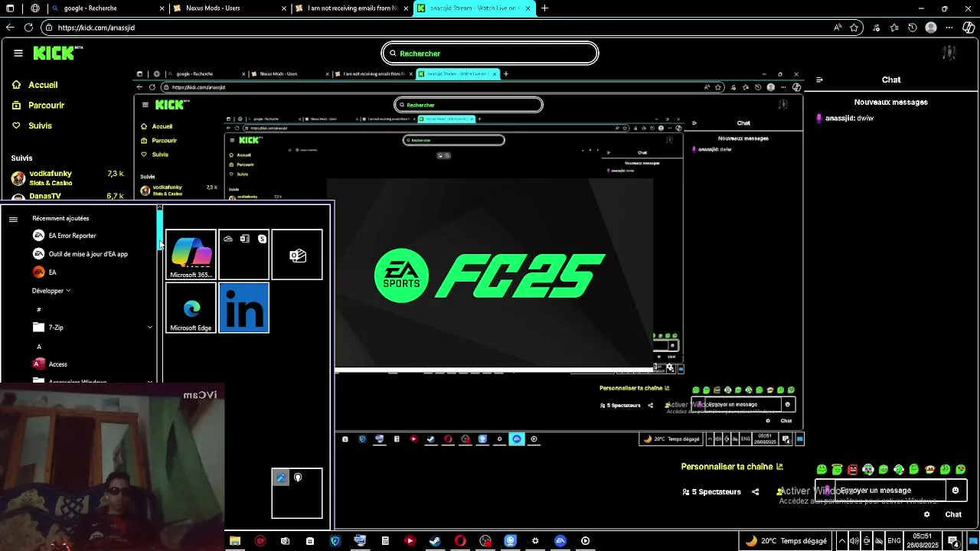Go to Accueil in Kick sidebar
The height and width of the screenshot is (551, 980).
(x=35, y=85)
